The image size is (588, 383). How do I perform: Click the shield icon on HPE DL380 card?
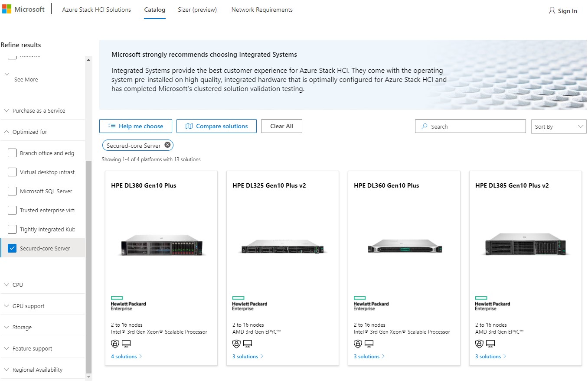pos(115,344)
